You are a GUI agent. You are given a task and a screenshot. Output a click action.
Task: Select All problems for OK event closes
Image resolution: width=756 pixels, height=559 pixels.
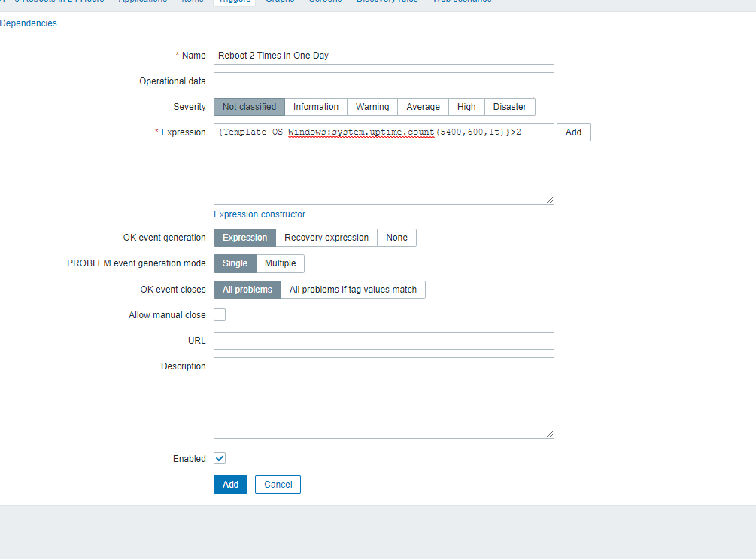point(247,290)
